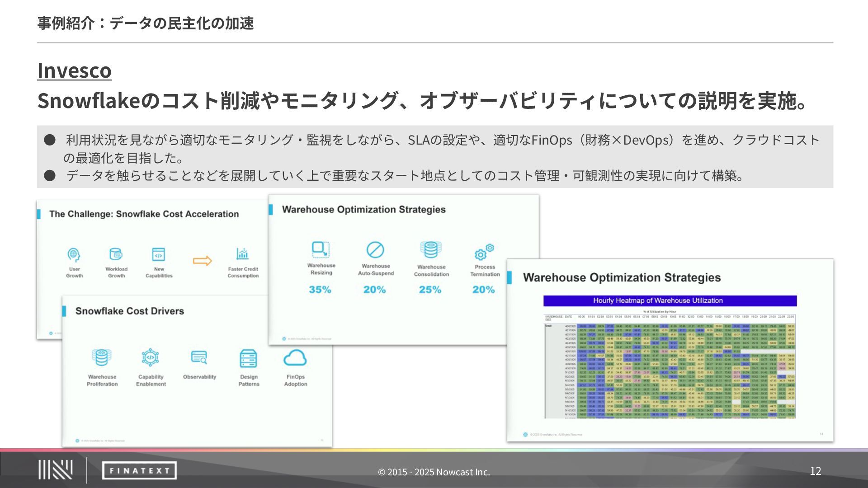This screenshot has width=868, height=488.
Task: Click the slide title 事例紹介：データの民主化の加速
Action: pyautogui.click(x=146, y=23)
